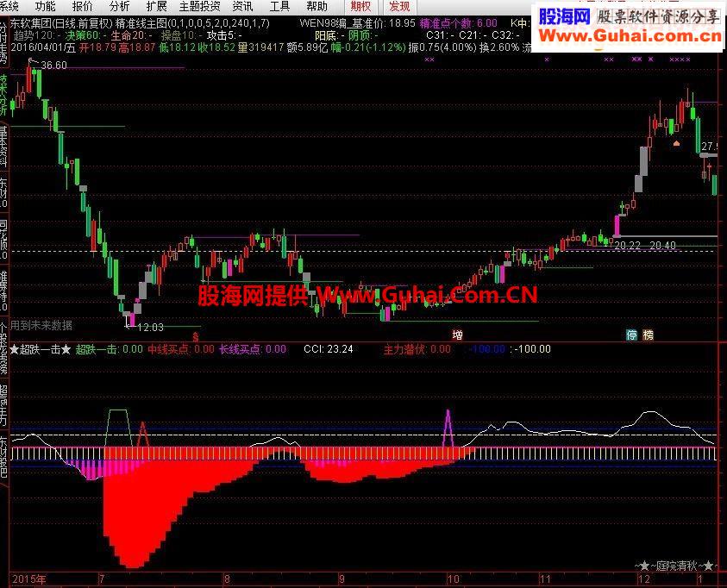The image size is (727, 588).
Task: Click month 11 on the time axis
Action: [545, 579]
